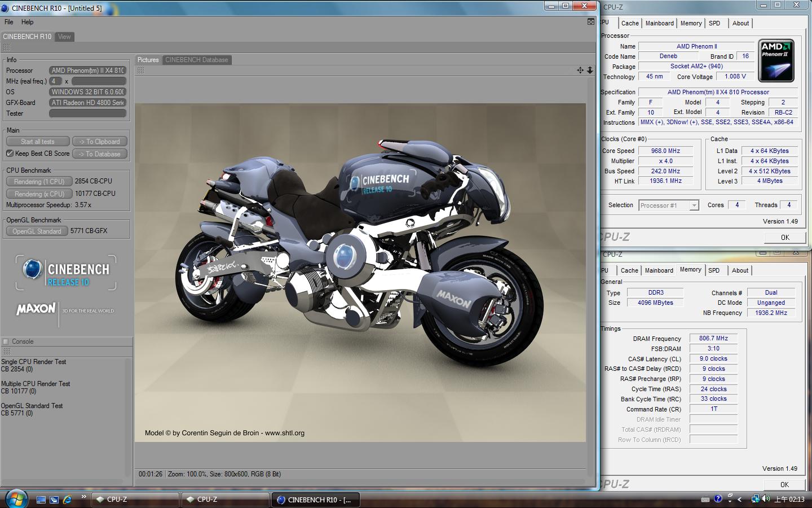Screen dimensions: 812x508
Task: Click the volume speaker tray icon
Action: pyautogui.click(x=766, y=499)
